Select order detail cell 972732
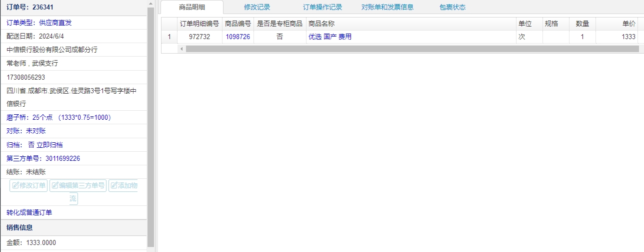644x252 pixels. [199, 37]
